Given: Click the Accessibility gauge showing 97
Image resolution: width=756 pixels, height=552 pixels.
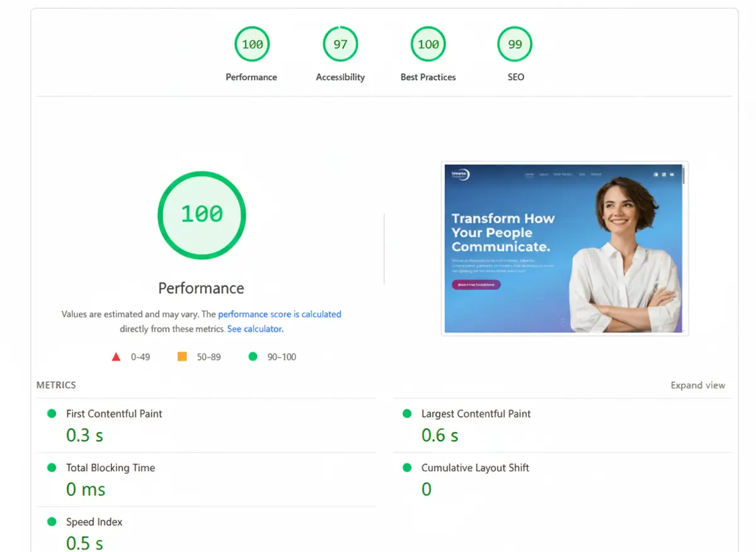Looking at the screenshot, I should (x=340, y=44).
